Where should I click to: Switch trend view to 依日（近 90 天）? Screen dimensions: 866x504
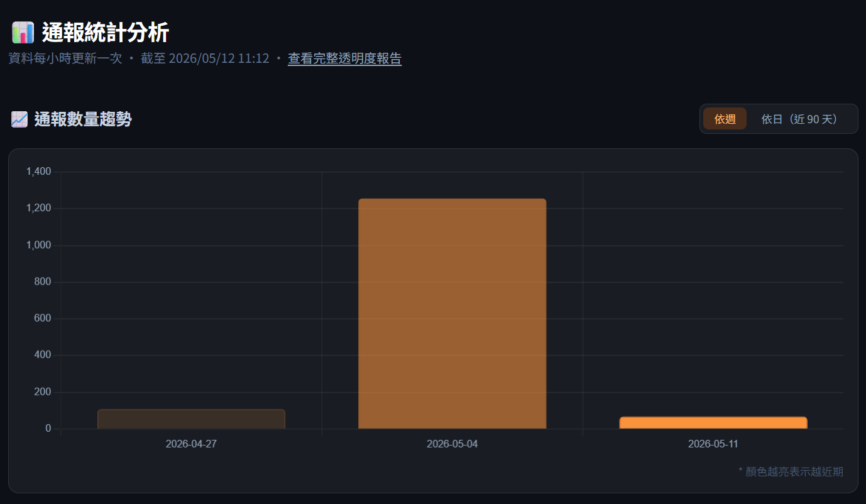(802, 119)
